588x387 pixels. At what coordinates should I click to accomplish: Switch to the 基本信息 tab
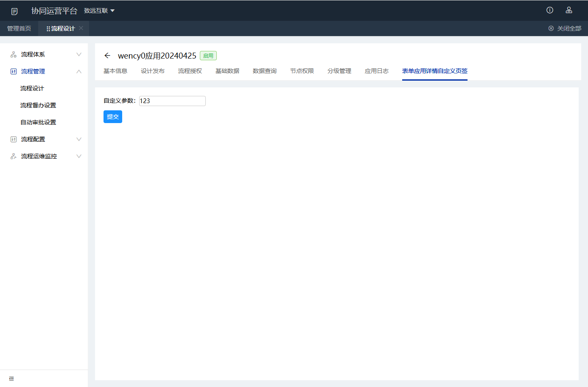pos(115,71)
